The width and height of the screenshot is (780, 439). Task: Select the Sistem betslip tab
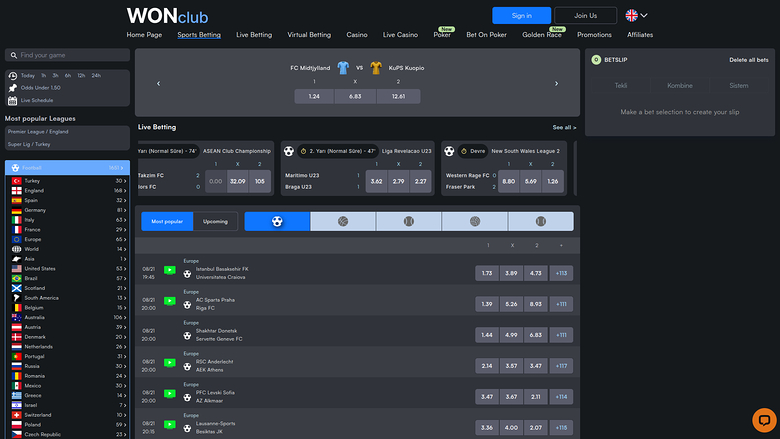[739, 86]
